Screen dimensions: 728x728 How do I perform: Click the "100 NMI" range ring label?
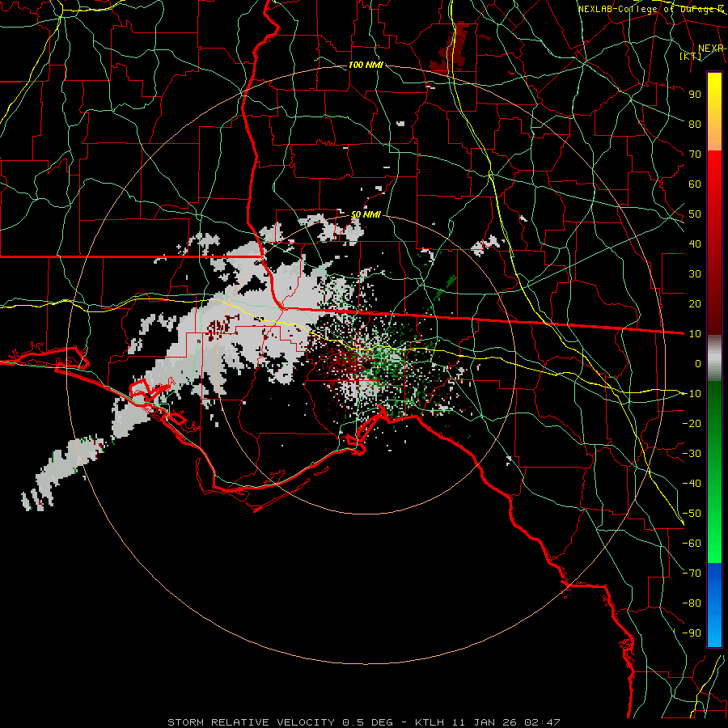(366, 65)
